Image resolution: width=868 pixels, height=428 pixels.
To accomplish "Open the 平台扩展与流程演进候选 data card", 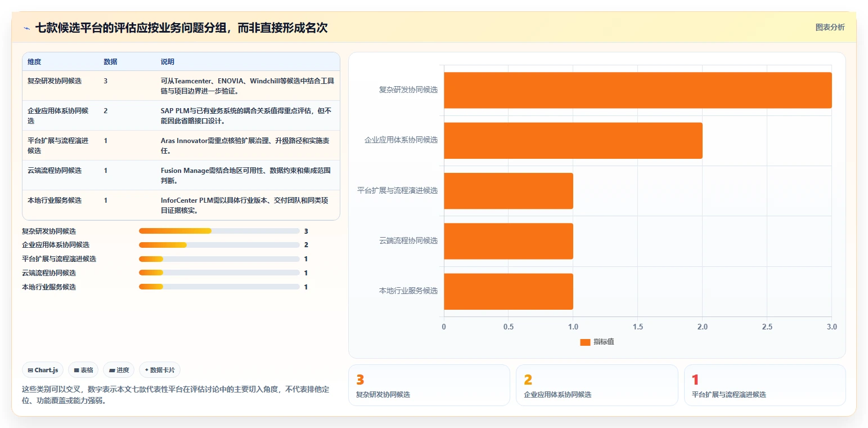I will coord(764,385).
